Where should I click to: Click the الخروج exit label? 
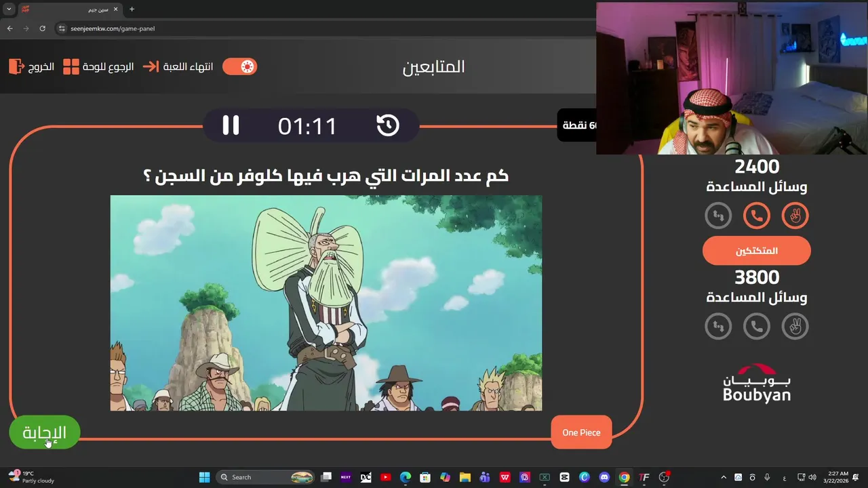(41, 66)
